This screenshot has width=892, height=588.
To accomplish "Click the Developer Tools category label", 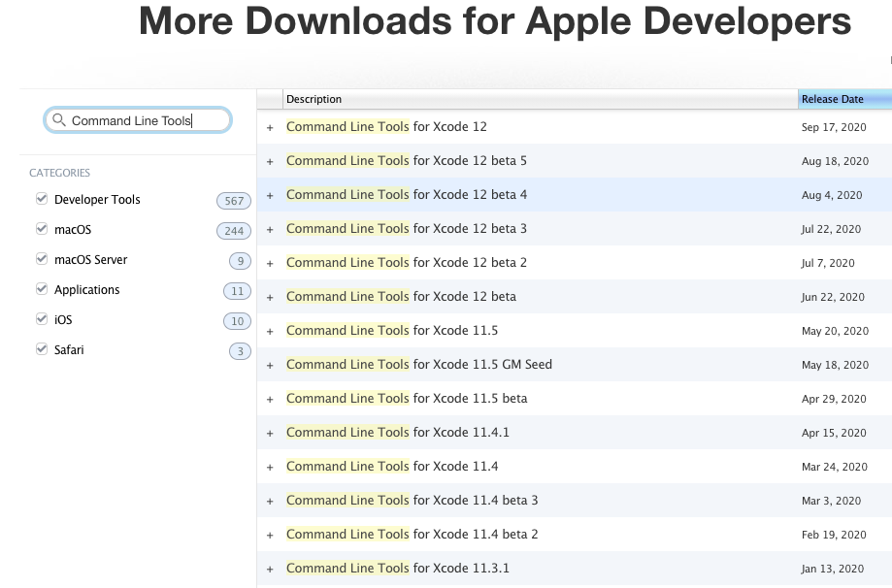I will coord(97,200).
